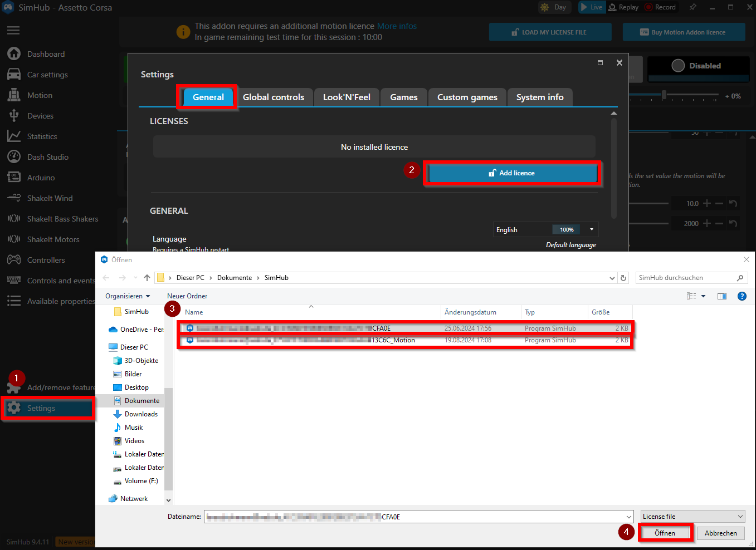Click the More infos link about motion licence

[397, 26]
